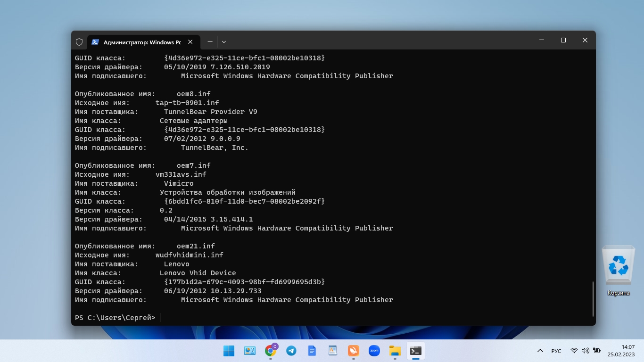Image resolution: width=644 pixels, height=362 pixels.
Task: Open Google Docs from the taskbar
Action: click(x=312, y=351)
